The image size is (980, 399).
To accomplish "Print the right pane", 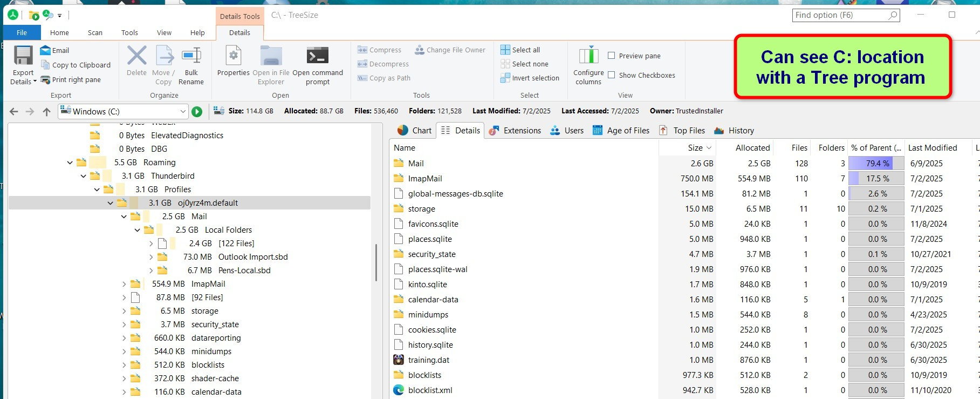I will tap(71, 79).
